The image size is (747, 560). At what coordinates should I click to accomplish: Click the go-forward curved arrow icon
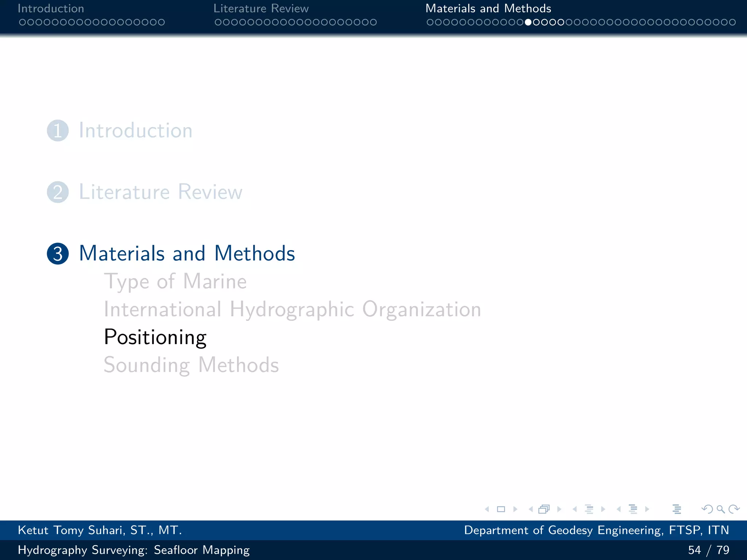(x=734, y=509)
